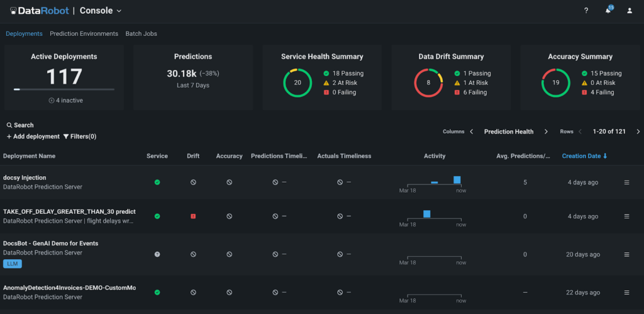Click 1-20 of 121 rows indicator
Viewport: 644px width, 314px height.
coord(609,132)
